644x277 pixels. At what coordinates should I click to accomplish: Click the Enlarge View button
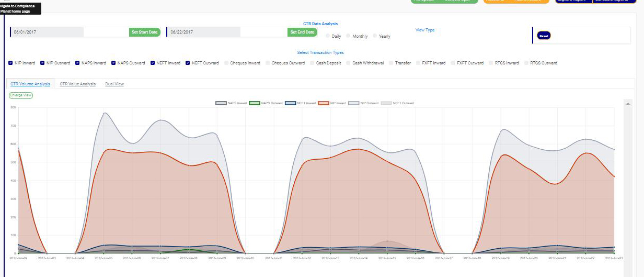pos(21,95)
